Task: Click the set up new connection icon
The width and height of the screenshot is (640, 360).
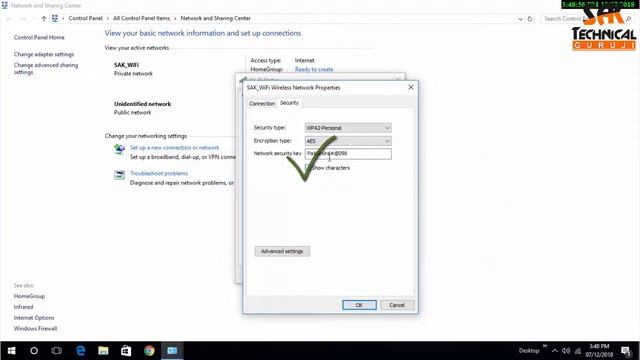Action: 119,149
